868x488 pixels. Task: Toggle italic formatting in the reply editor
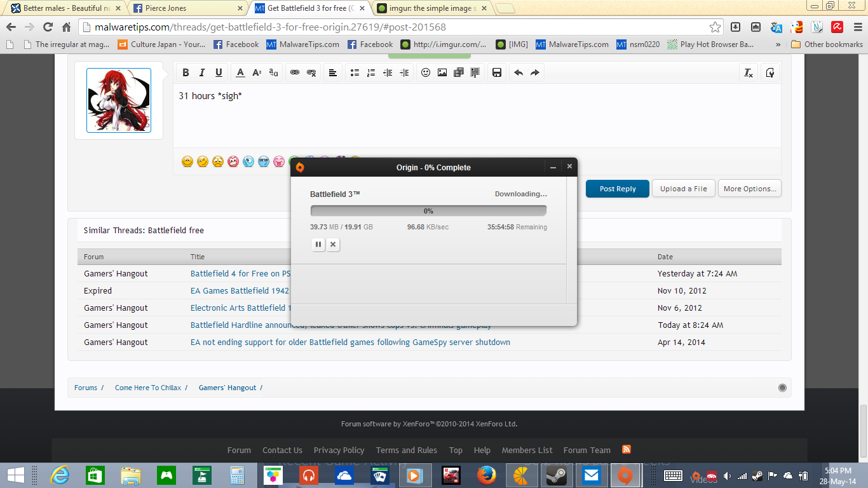point(202,72)
